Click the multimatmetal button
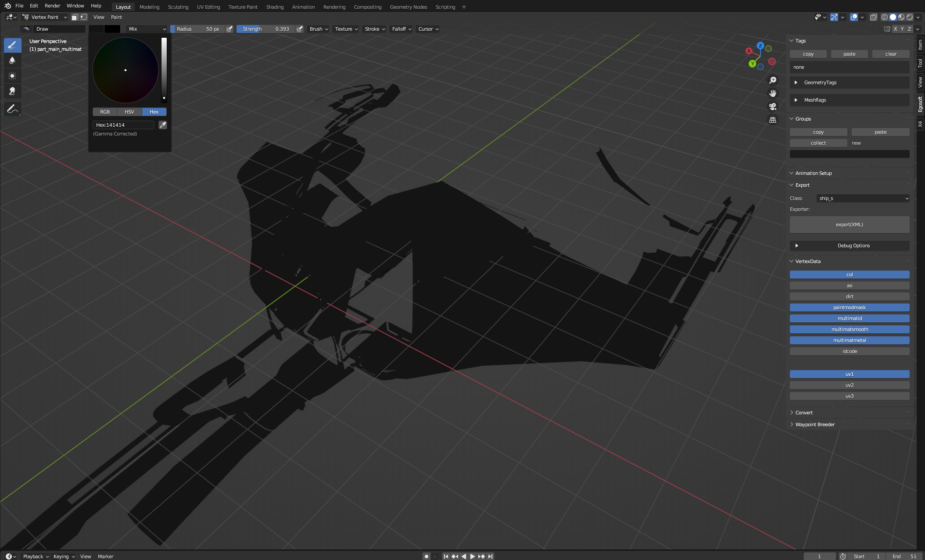This screenshot has height=560, width=925. click(850, 340)
